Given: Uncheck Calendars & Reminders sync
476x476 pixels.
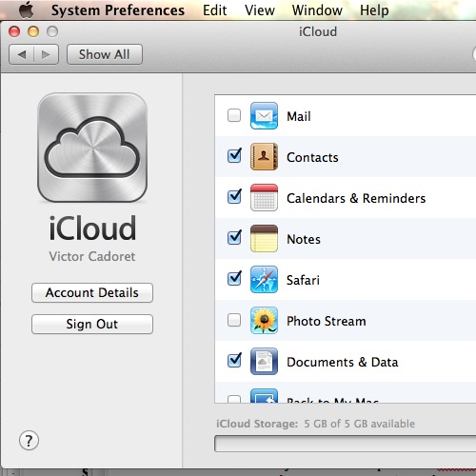Looking at the screenshot, I should tap(234, 197).
